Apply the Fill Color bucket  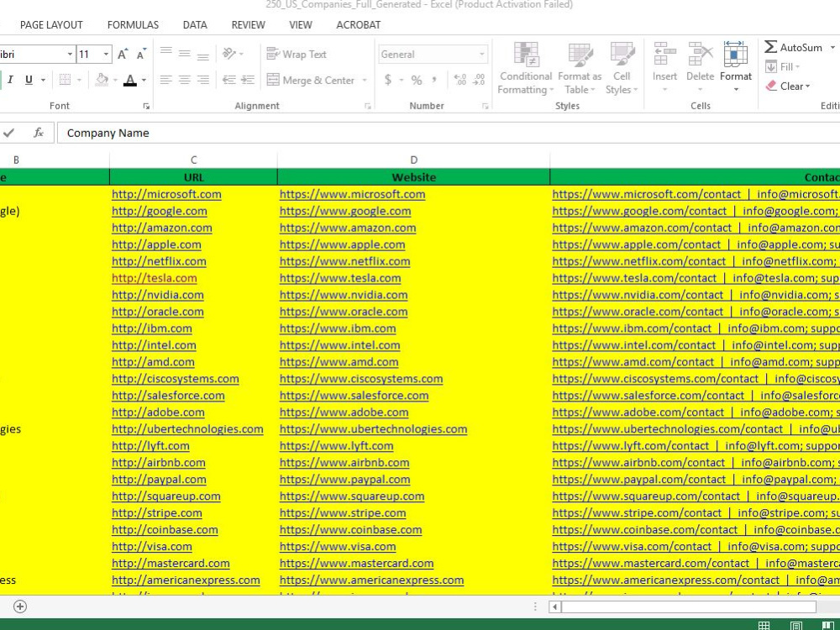(x=102, y=80)
